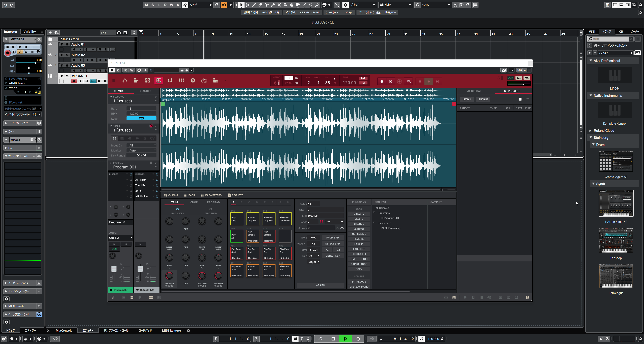Click the MPC red record button
The width and height of the screenshot is (644, 344).
tap(382, 81)
